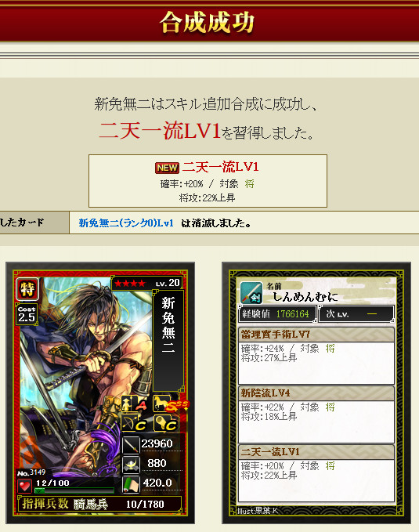Click the 剣 sword type icon
This screenshot has width=419, height=532.
tap(251, 293)
